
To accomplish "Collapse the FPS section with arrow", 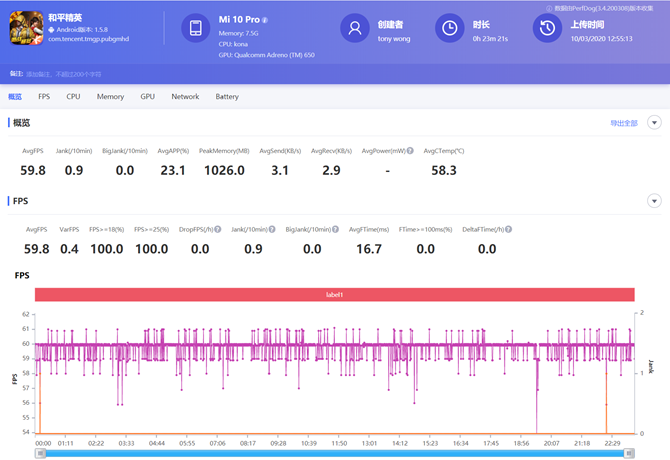I will point(654,201).
